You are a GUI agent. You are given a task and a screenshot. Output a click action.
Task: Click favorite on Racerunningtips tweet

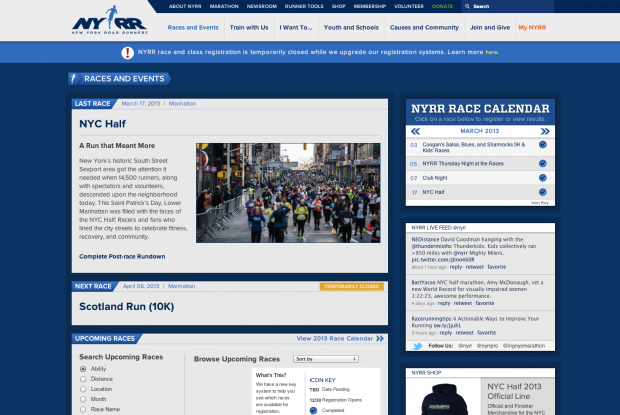pos(486,333)
